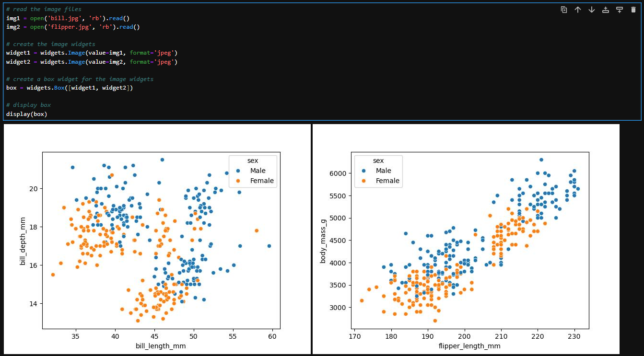This screenshot has height=356, width=644.
Task: Click the bill_length_mm axis label
Action: pos(162,345)
